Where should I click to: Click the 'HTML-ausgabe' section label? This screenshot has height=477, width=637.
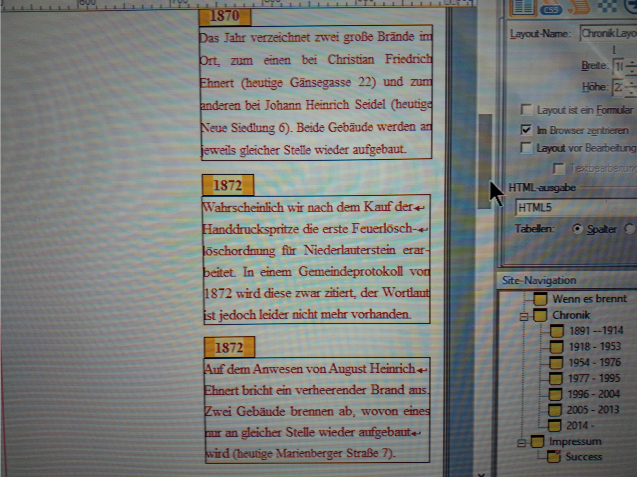(x=542, y=188)
